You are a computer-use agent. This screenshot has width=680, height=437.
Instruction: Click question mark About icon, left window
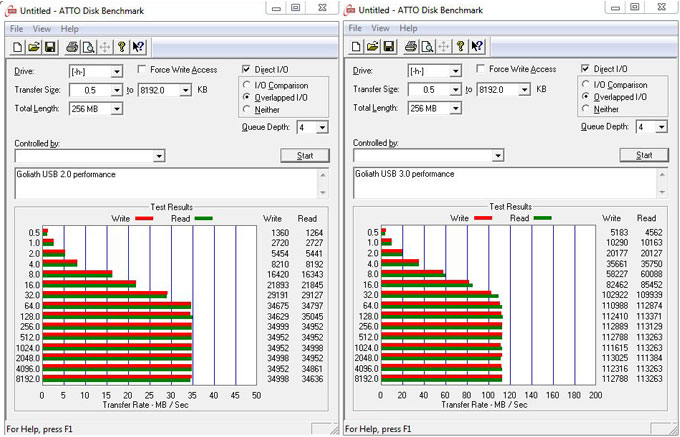click(122, 47)
